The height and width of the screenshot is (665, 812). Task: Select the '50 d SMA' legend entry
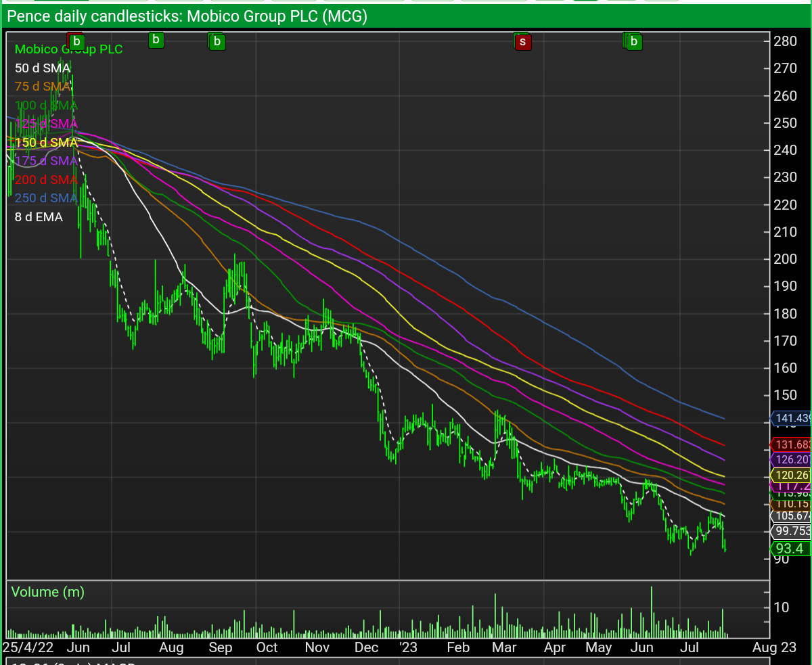tap(43, 68)
